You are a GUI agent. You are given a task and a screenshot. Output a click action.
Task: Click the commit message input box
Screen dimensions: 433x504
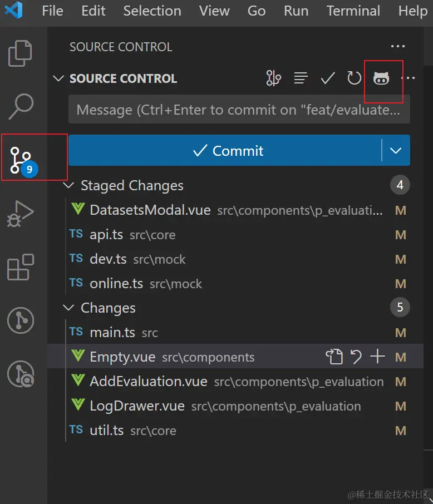click(239, 110)
